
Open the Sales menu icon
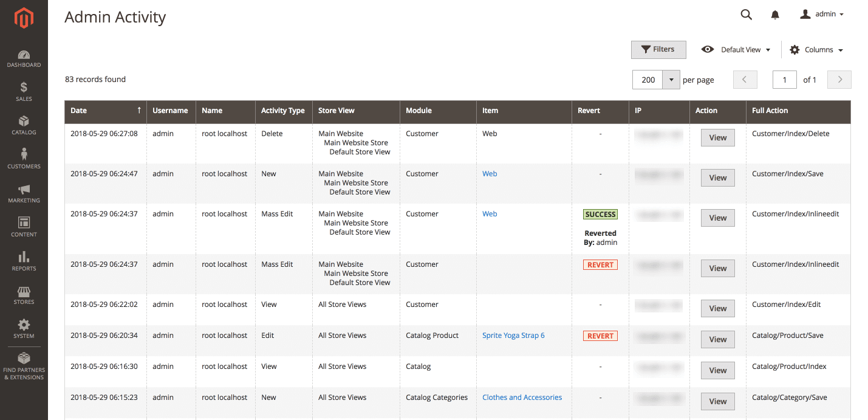pyautogui.click(x=24, y=92)
